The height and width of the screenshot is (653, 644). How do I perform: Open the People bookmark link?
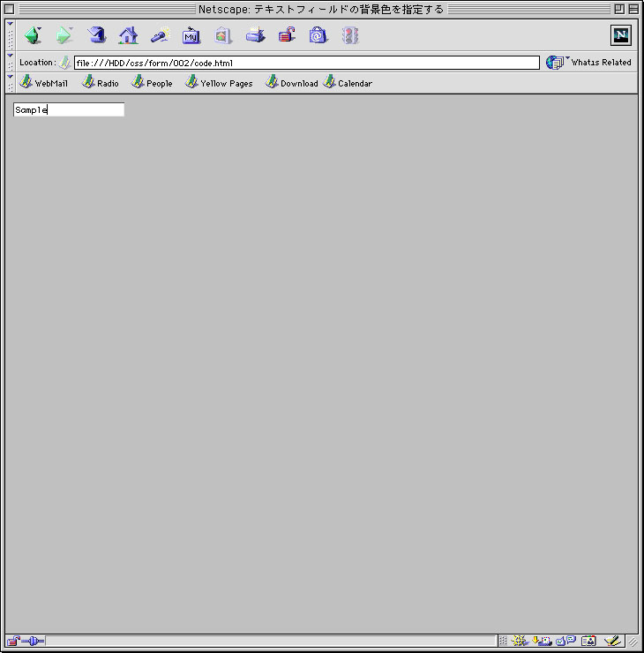pos(152,83)
